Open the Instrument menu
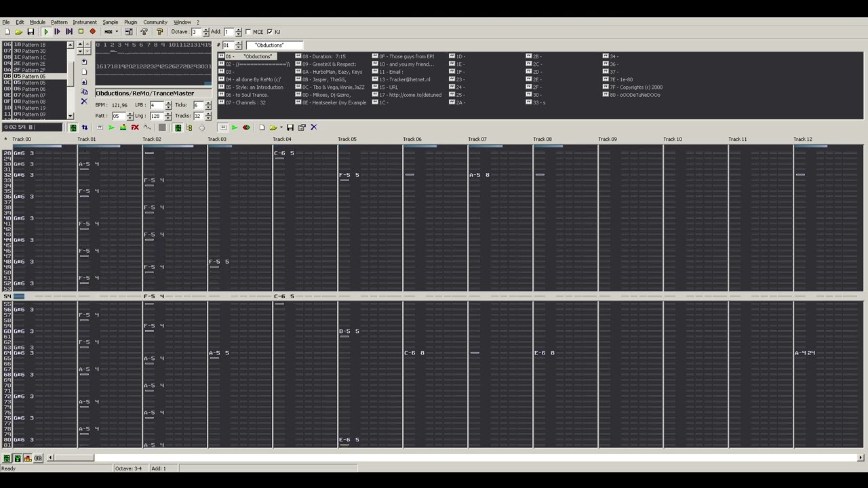Viewport: 868px width, 488px height. (85, 22)
